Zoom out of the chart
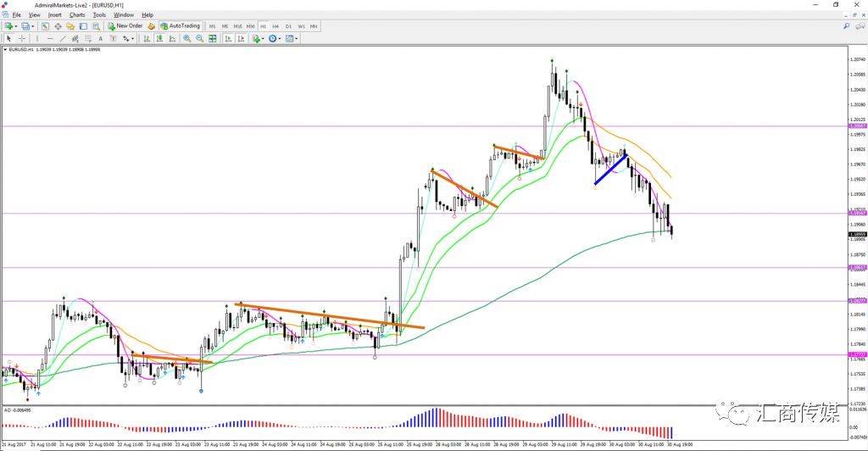Viewport: 868px width, 451px height. (199, 39)
